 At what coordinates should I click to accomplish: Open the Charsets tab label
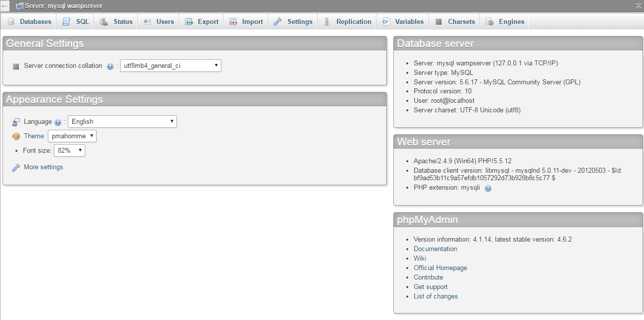[x=462, y=21]
